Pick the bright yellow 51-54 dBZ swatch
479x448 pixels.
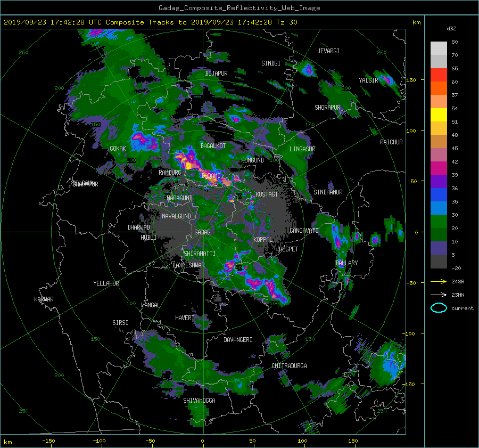pyautogui.click(x=439, y=115)
